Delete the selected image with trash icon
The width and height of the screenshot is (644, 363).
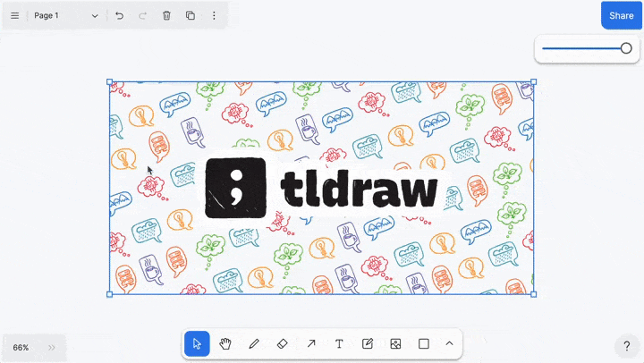click(x=166, y=16)
